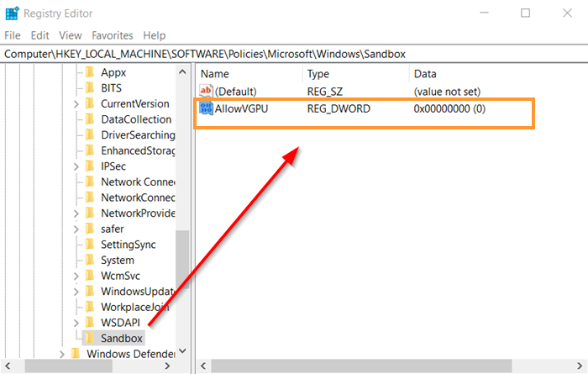Click the Registry Editor app icon in title bar

[12, 13]
